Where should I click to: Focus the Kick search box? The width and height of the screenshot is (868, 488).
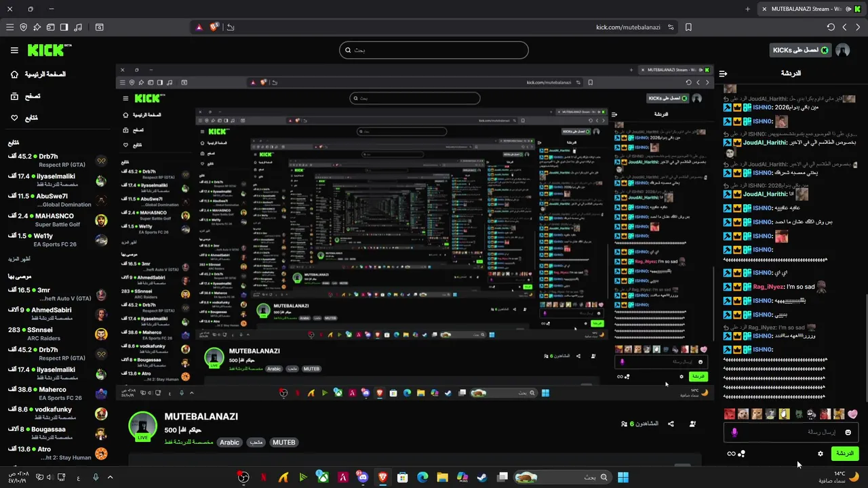[434, 50]
